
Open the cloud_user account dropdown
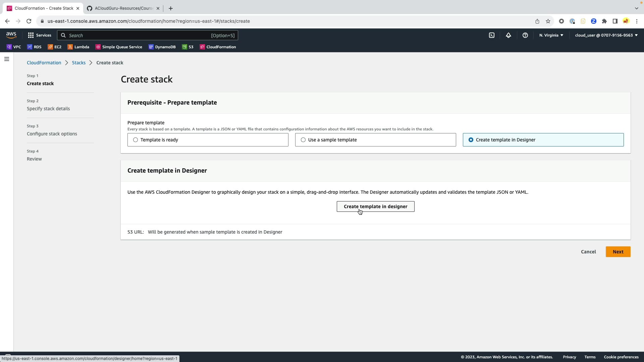pos(606,35)
